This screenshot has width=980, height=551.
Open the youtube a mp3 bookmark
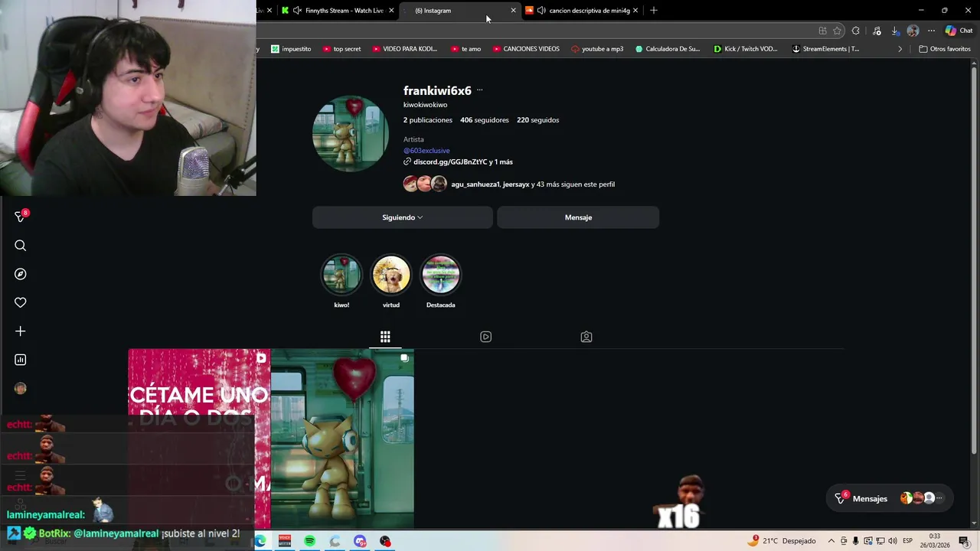point(597,49)
